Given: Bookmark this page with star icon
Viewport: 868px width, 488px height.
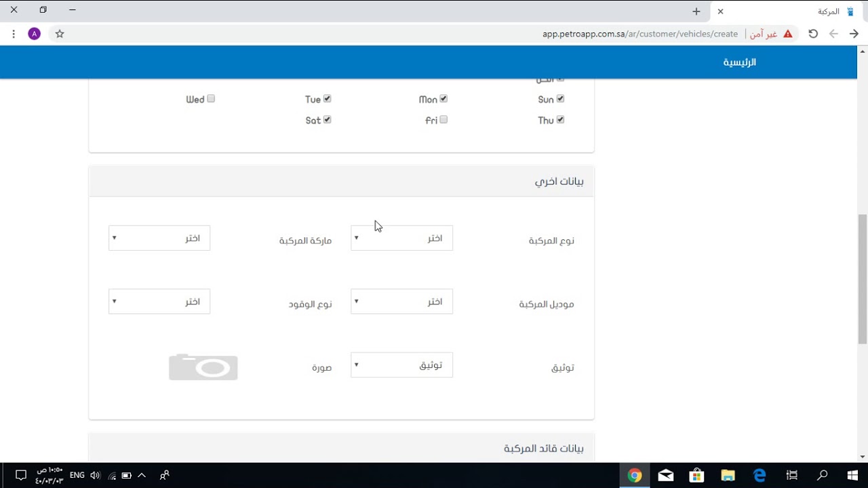Looking at the screenshot, I should tap(60, 34).
